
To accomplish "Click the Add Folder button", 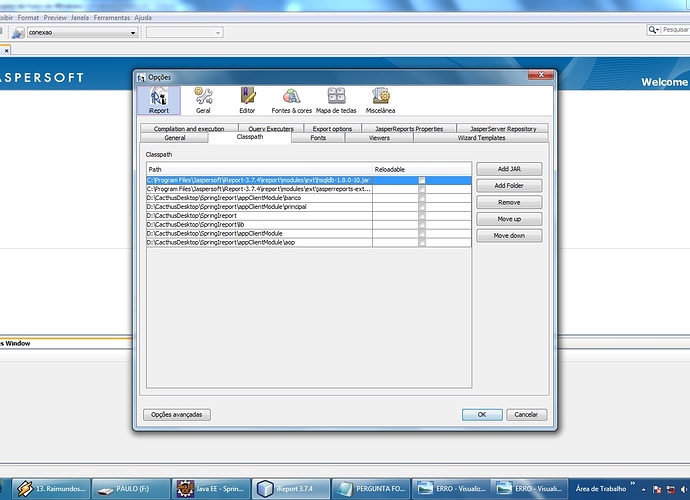I will pyautogui.click(x=509, y=186).
